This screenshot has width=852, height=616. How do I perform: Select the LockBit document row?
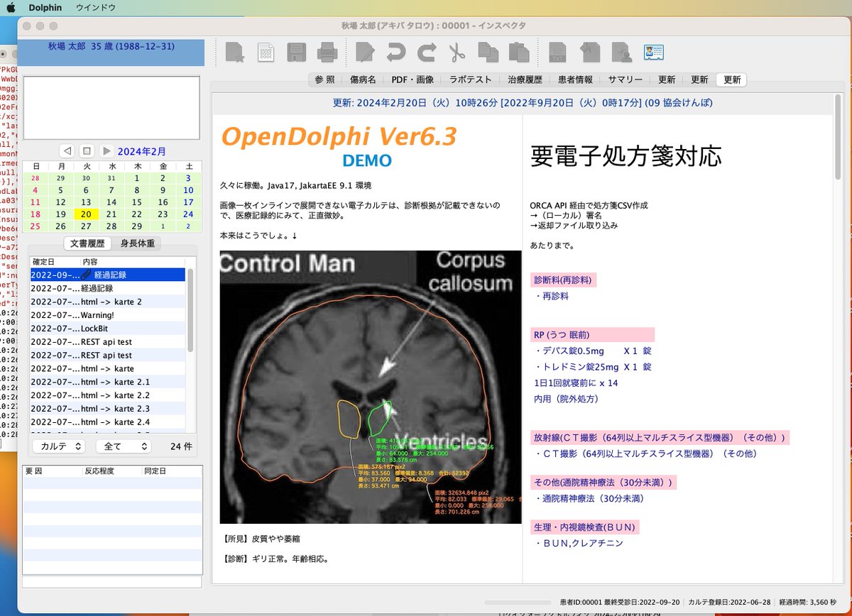pos(108,329)
